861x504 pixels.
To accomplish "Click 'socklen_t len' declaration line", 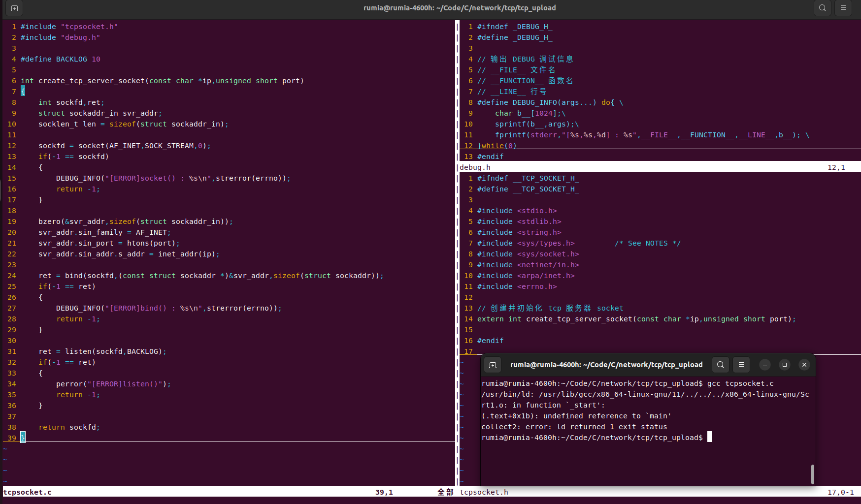I will 133,124.
